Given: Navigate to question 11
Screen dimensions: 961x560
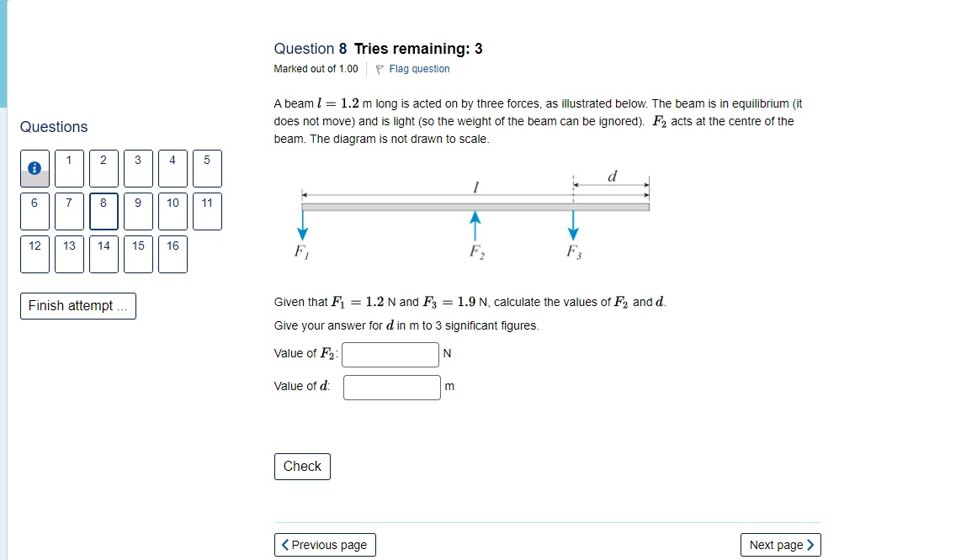Looking at the screenshot, I should pos(206,211).
